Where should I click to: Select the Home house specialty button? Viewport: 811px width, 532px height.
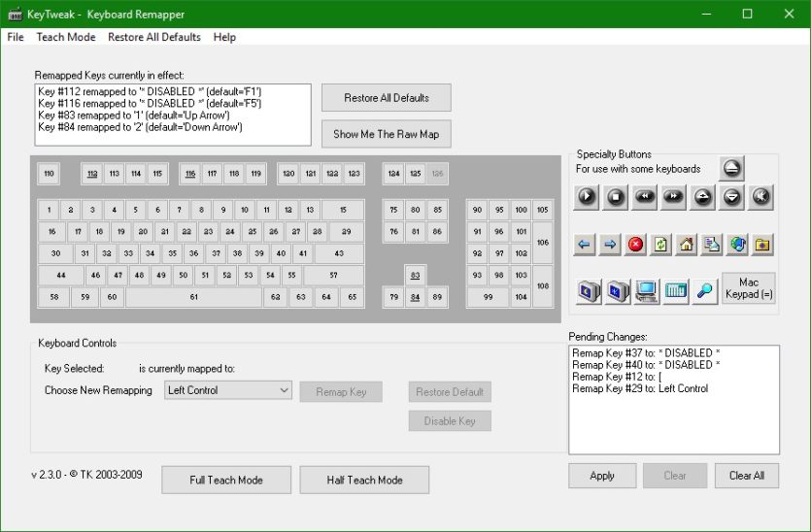click(687, 244)
